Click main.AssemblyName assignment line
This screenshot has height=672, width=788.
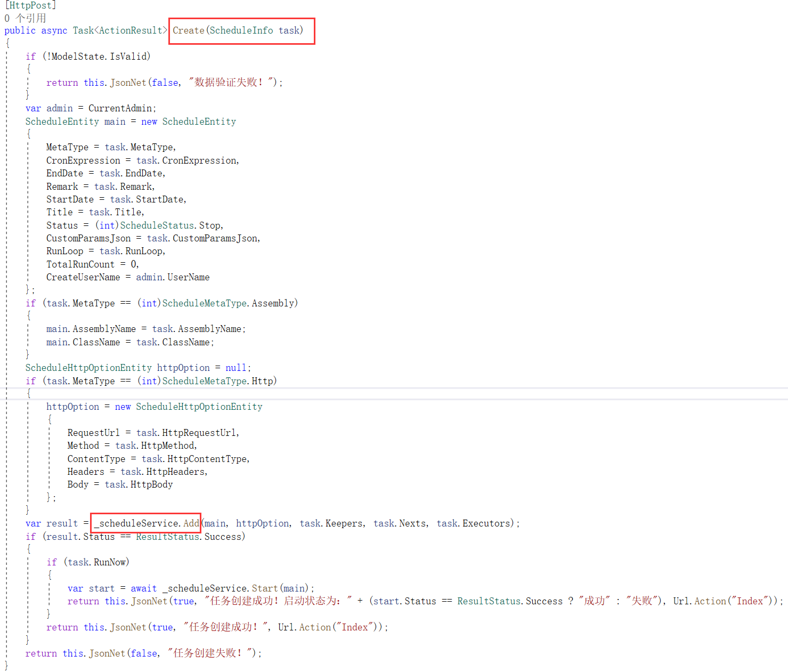(146, 329)
